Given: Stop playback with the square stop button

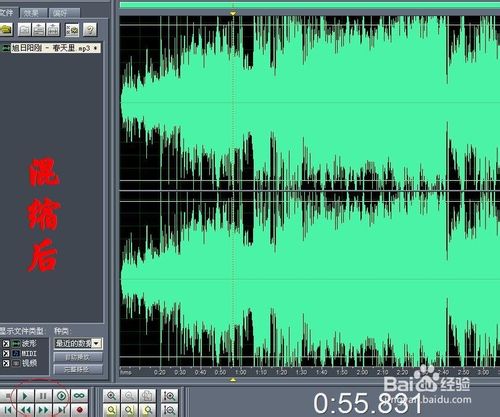Looking at the screenshot, I should pos(7,396).
